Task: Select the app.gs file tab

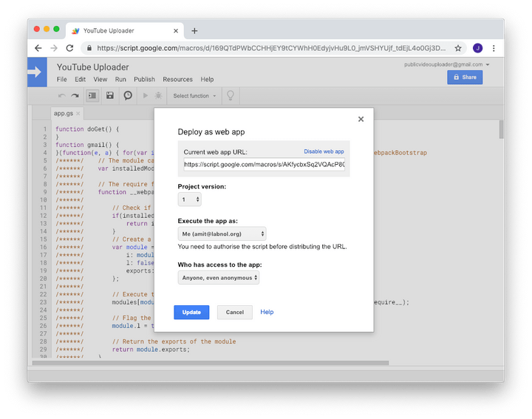Action: click(x=63, y=113)
